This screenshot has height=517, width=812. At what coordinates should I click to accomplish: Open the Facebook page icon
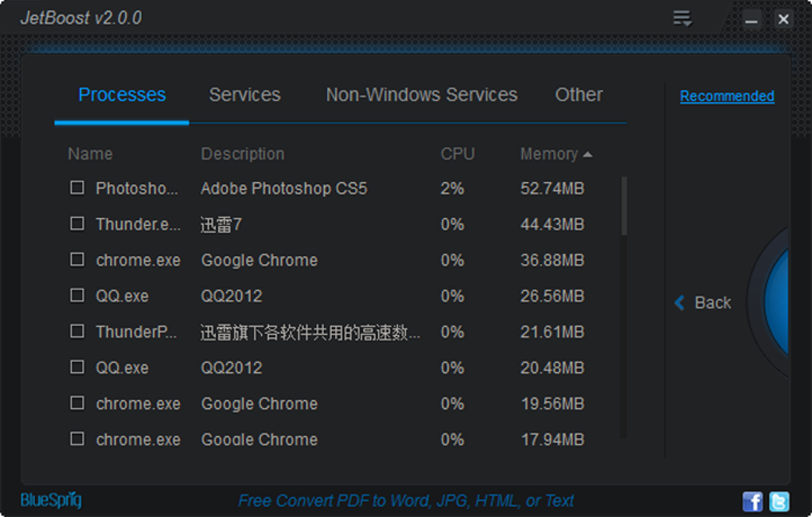pos(752,501)
